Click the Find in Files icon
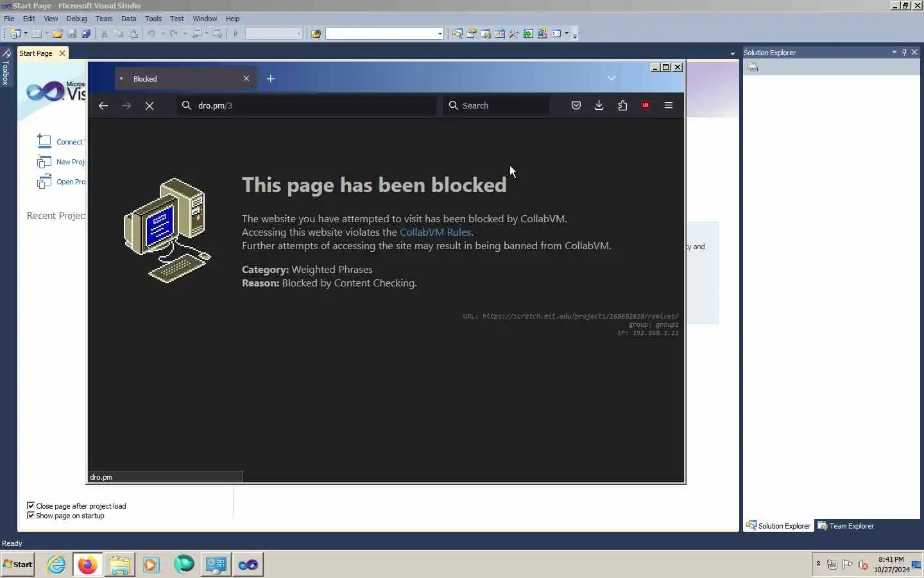The width and height of the screenshot is (924, 578). [x=316, y=33]
